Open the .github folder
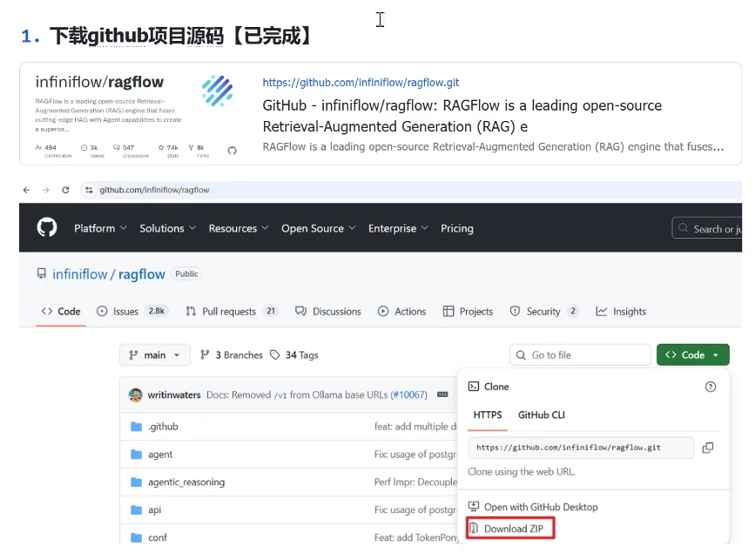The height and width of the screenshot is (560, 755). [163, 427]
